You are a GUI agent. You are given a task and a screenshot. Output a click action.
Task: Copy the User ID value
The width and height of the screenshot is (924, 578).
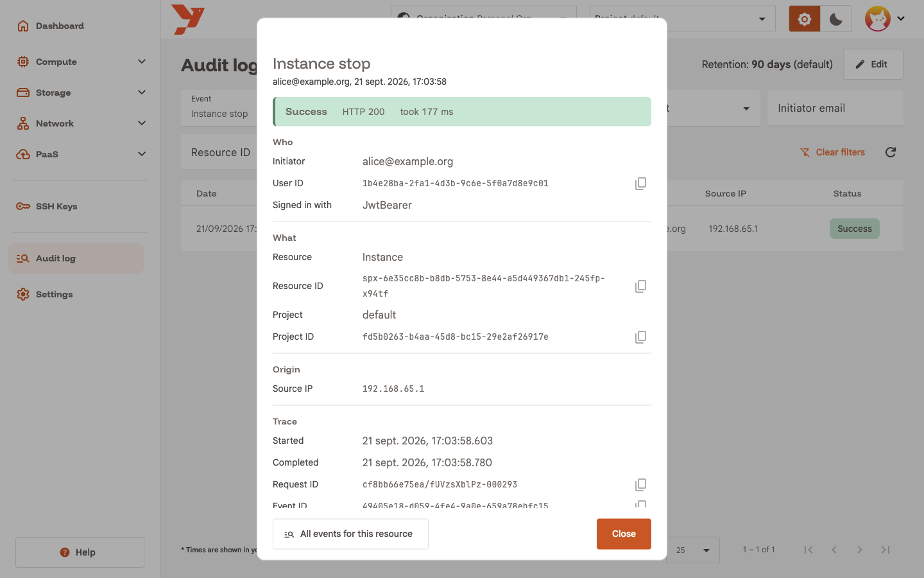640,184
